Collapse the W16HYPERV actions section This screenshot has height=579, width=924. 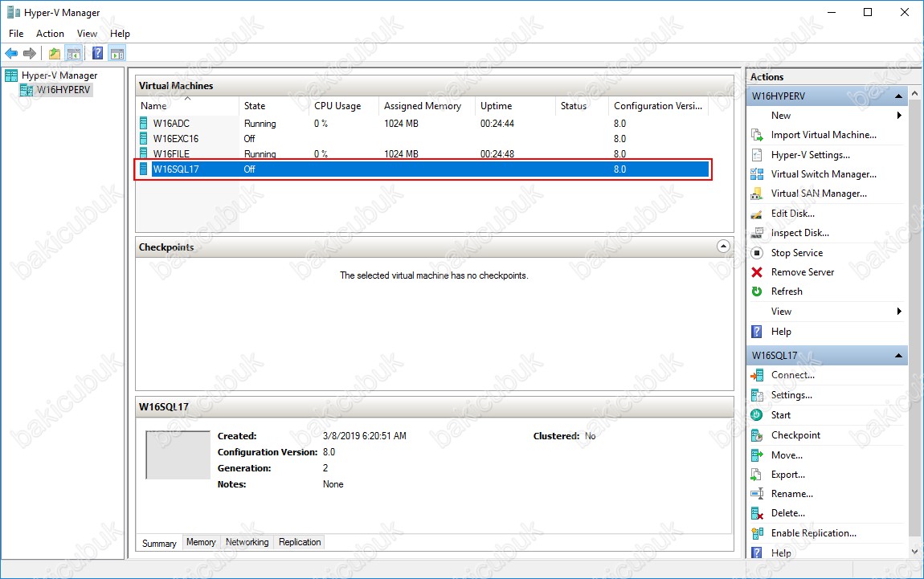point(898,96)
